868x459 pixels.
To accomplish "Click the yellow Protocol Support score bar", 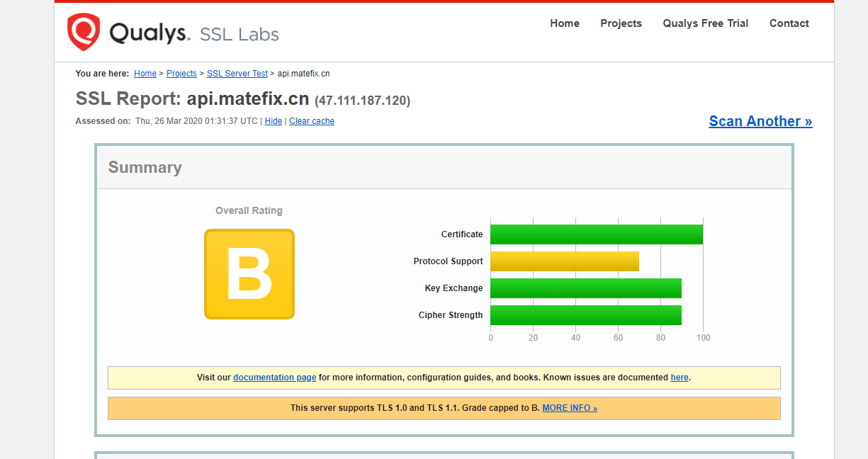I will (565, 261).
